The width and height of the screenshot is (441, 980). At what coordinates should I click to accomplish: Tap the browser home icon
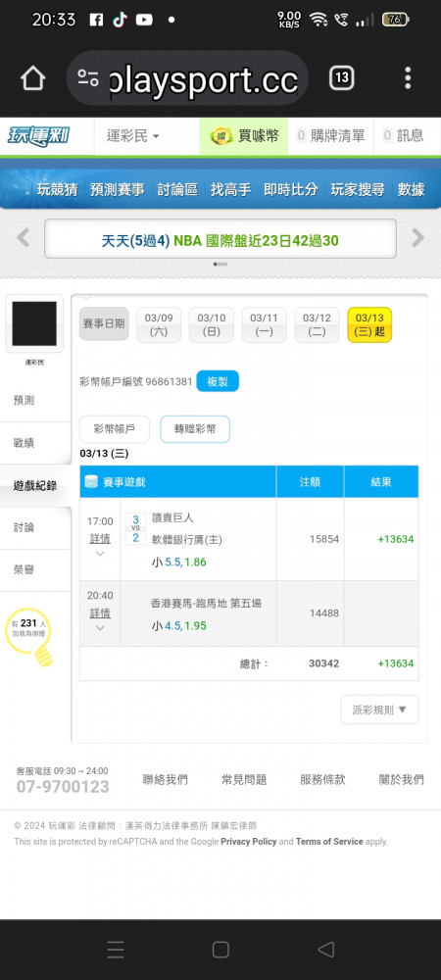pos(33,78)
